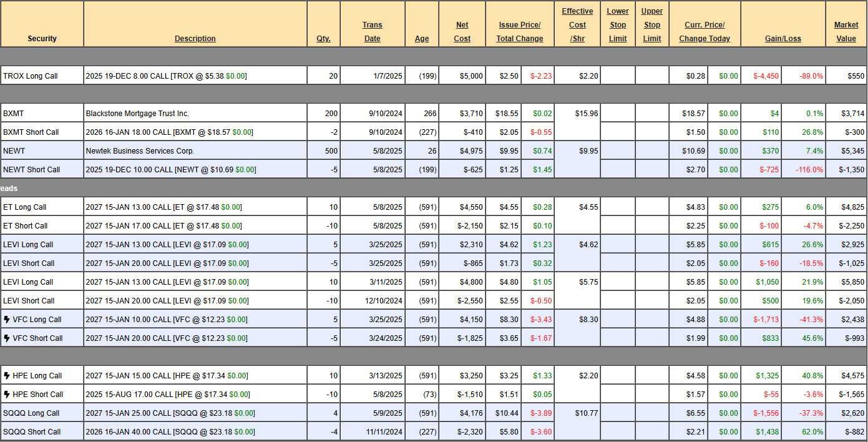
Task: Sort by the Description column header
Action: coord(195,39)
